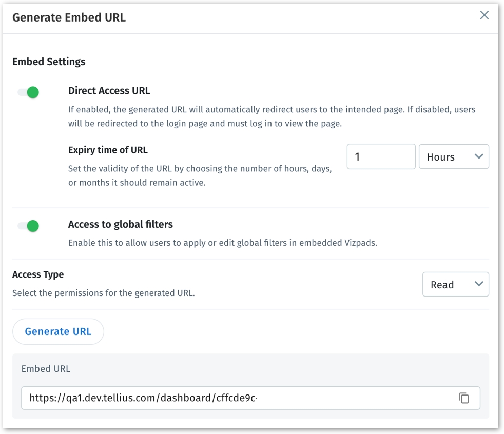The height and width of the screenshot is (434, 504).
Task: Open the Read access type dropdown
Action: [x=455, y=285]
